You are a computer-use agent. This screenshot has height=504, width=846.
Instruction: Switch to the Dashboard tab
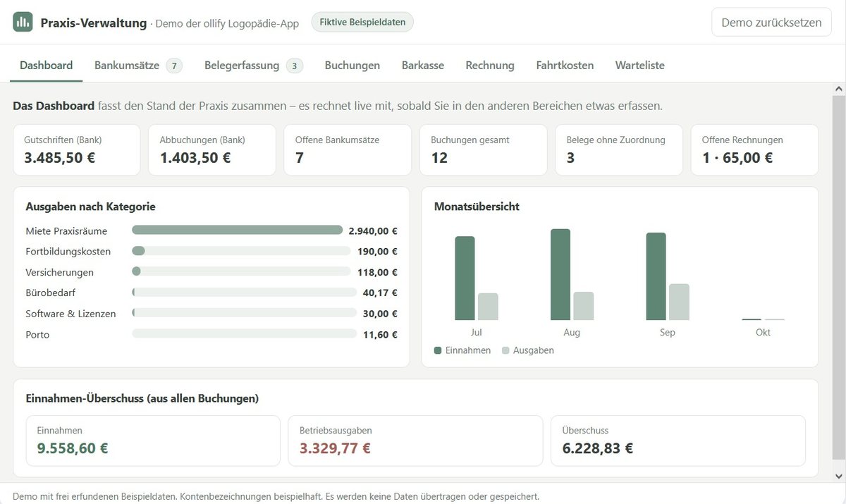click(x=46, y=65)
